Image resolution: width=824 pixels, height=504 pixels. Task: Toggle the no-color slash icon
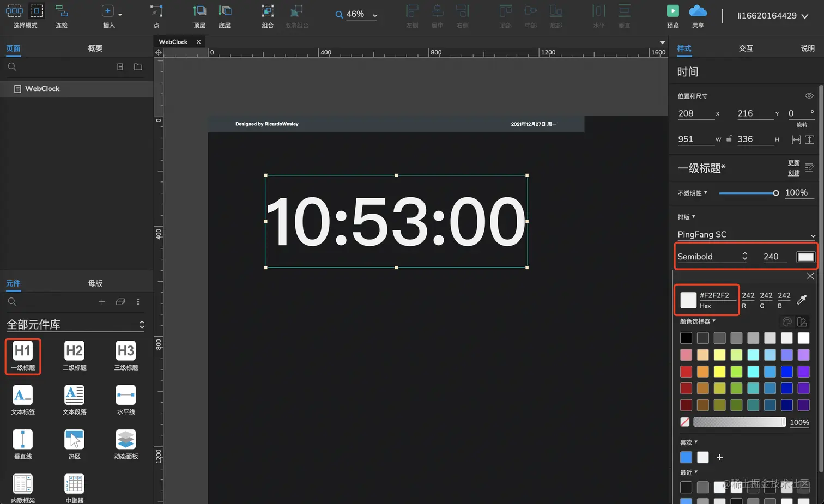click(x=685, y=422)
